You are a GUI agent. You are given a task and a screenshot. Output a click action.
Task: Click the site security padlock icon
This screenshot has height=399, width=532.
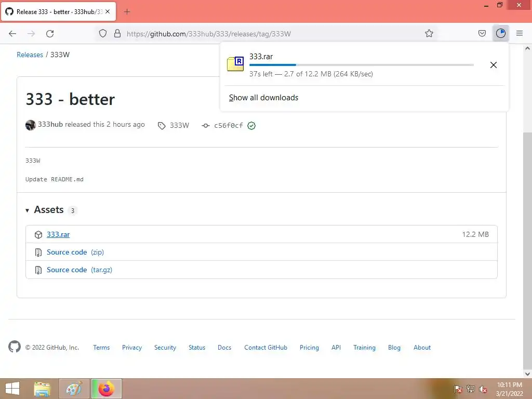[x=117, y=33]
